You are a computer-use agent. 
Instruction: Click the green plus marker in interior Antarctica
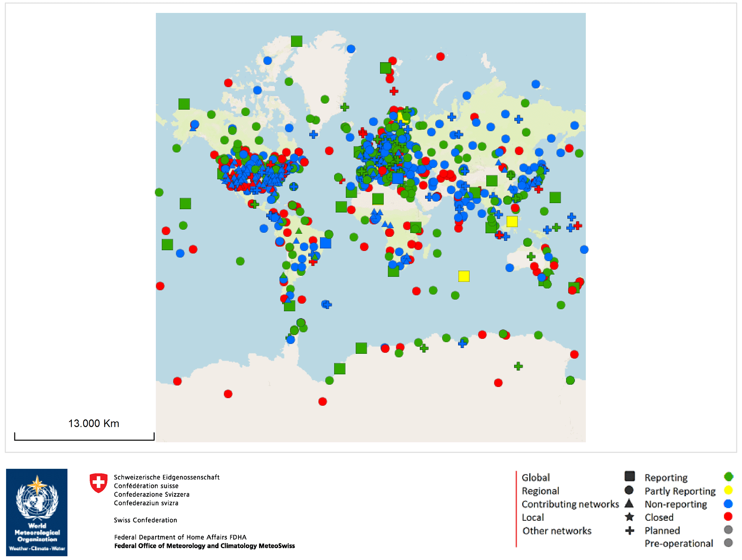pyautogui.click(x=518, y=366)
